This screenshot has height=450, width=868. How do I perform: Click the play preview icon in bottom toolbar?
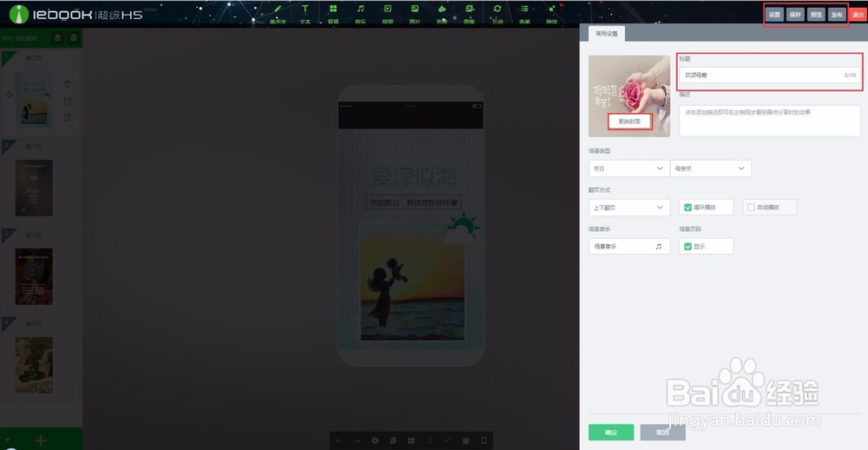[x=375, y=440]
